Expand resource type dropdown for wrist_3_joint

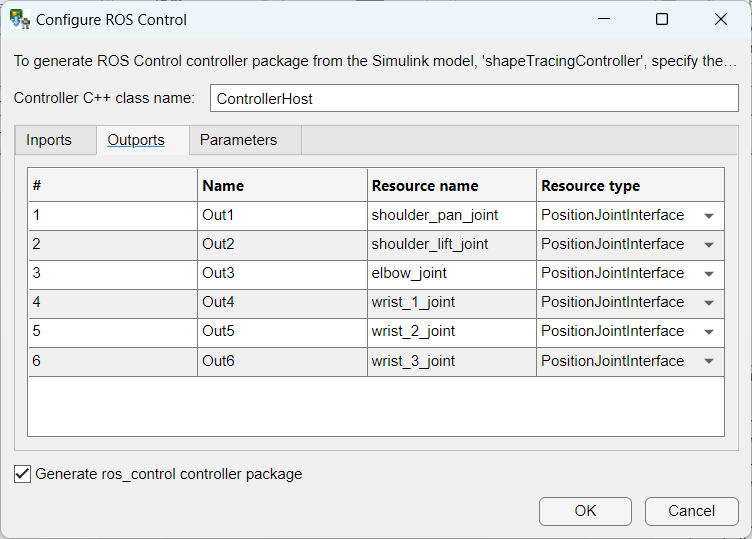tap(708, 361)
